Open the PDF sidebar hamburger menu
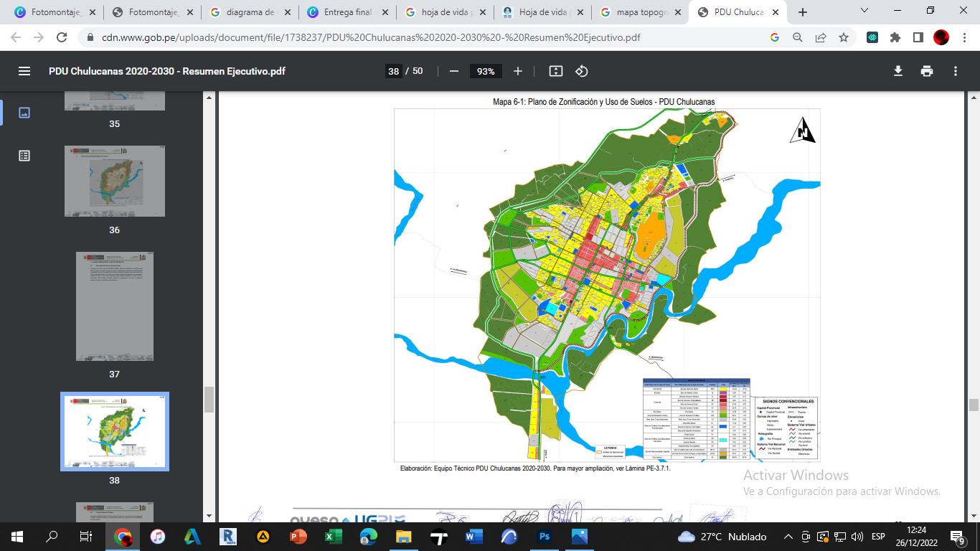 click(24, 71)
